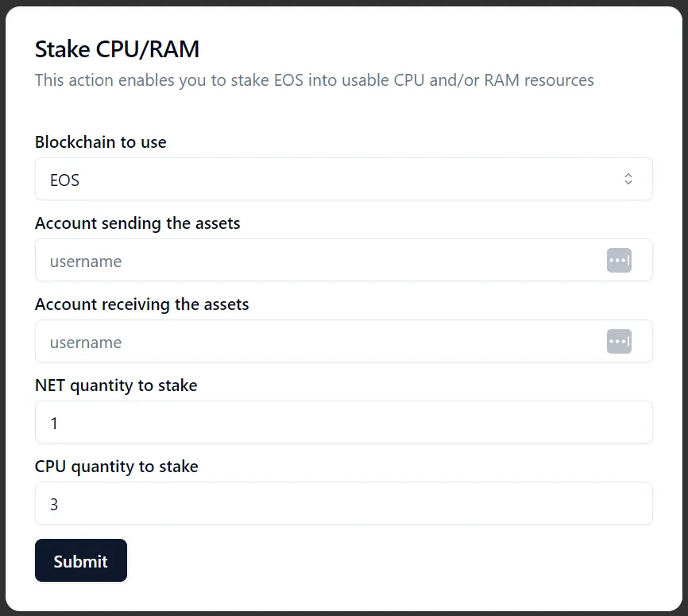Click the up-down chevron icon on EOS selector
Image resolution: width=688 pixels, height=616 pixels.
pyautogui.click(x=628, y=179)
